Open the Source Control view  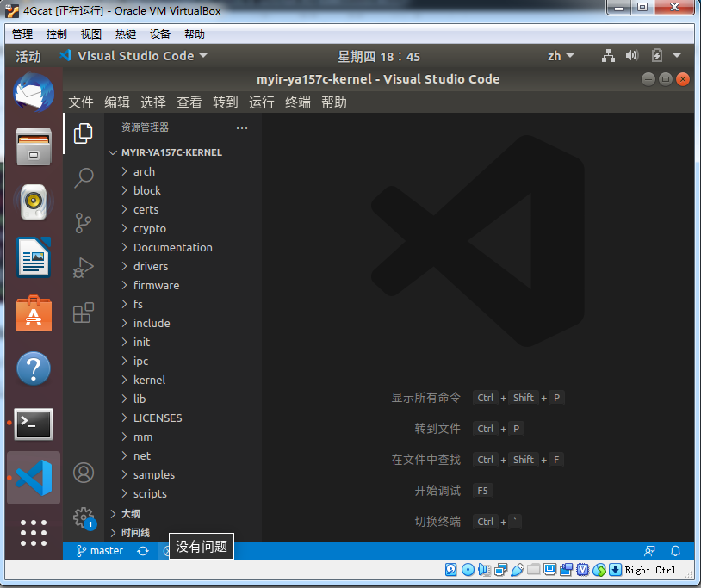point(84,222)
